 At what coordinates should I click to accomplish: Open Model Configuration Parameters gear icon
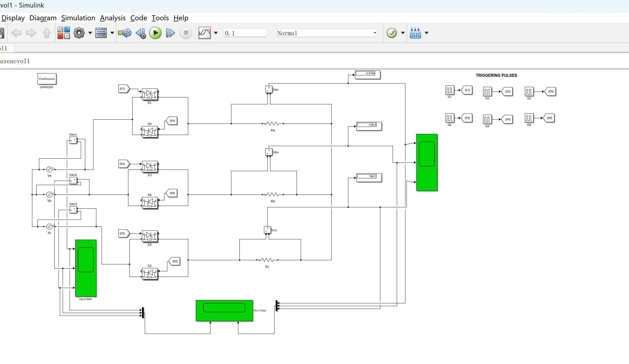pos(79,33)
